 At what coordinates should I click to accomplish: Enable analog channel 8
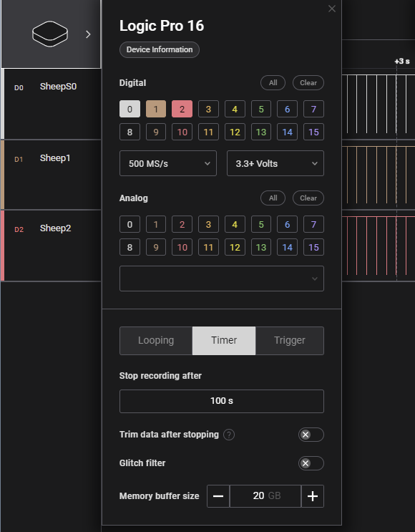point(130,247)
